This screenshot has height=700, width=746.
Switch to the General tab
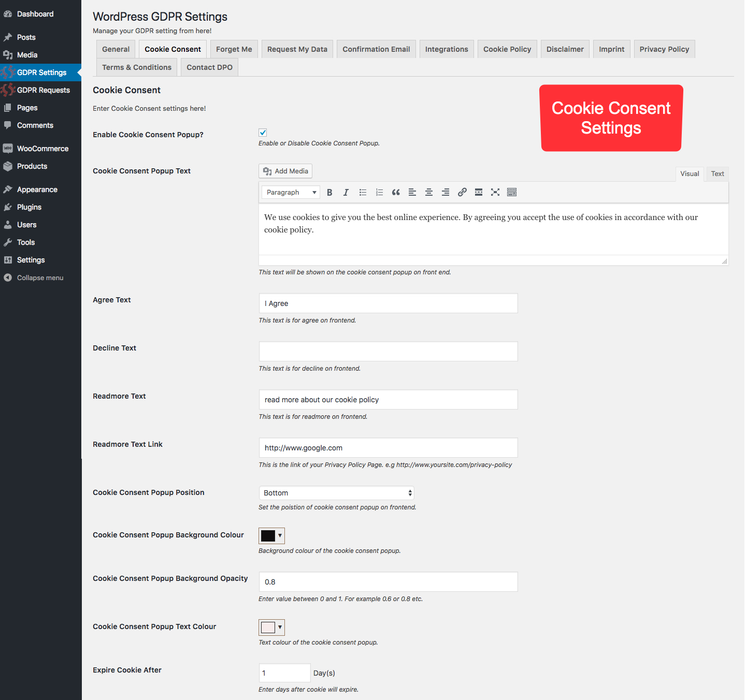point(116,49)
